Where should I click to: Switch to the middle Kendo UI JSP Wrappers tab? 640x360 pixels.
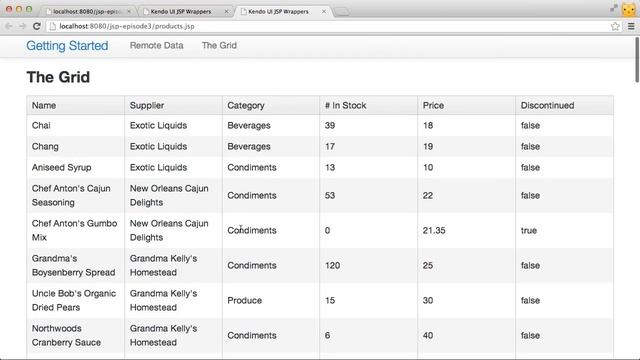click(185, 11)
